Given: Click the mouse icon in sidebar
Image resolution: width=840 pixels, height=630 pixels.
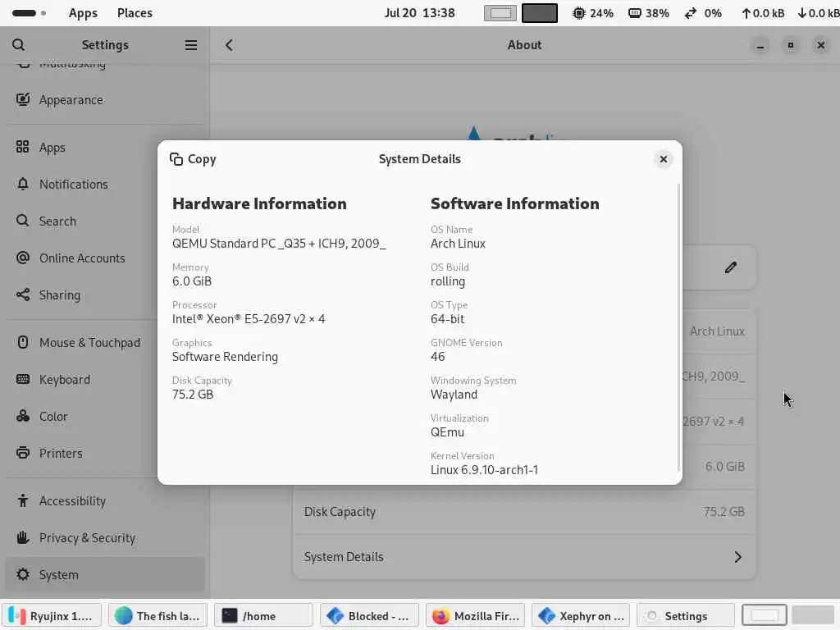Looking at the screenshot, I should point(22,342).
